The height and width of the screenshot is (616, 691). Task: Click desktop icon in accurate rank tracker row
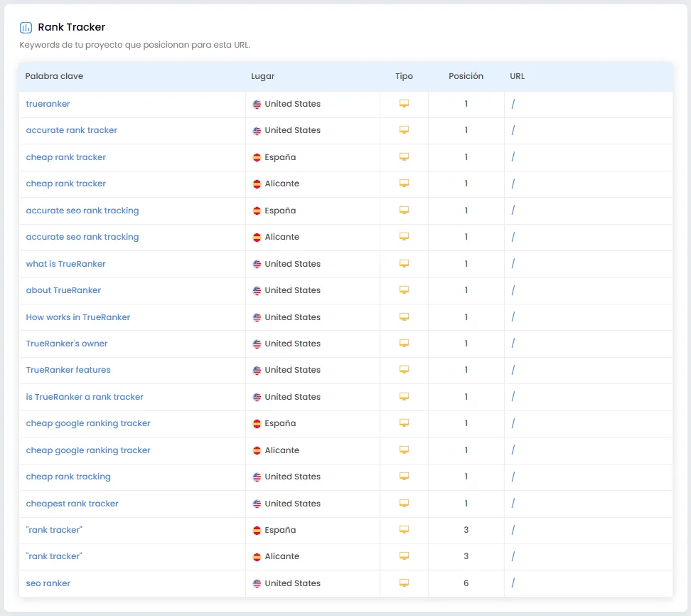pos(404,130)
